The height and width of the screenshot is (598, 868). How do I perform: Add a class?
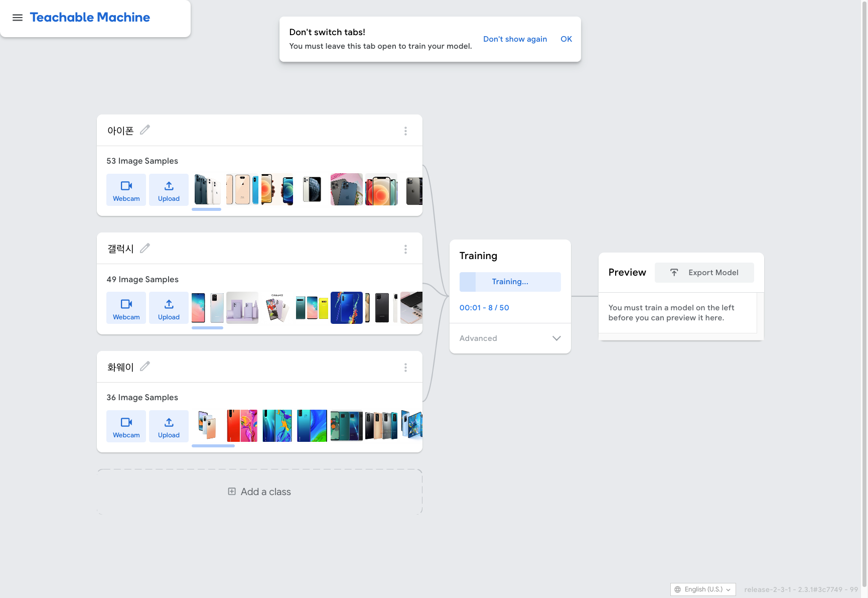point(259,492)
